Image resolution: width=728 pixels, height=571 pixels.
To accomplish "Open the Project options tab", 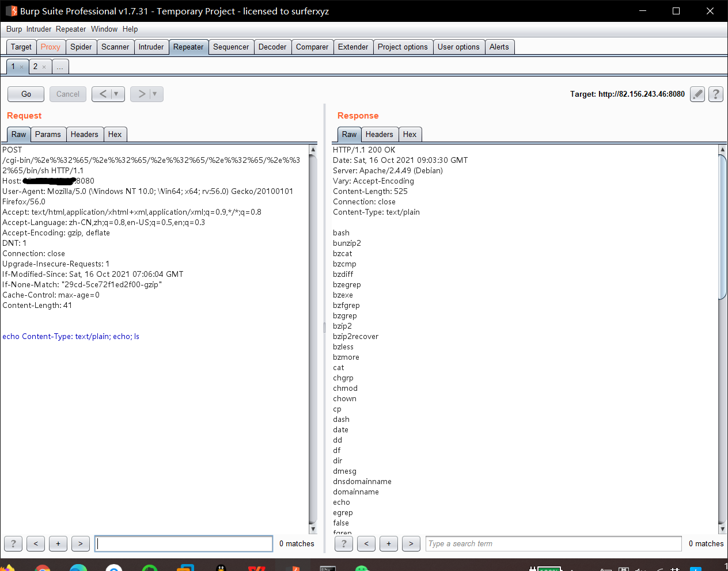I will pos(403,47).
